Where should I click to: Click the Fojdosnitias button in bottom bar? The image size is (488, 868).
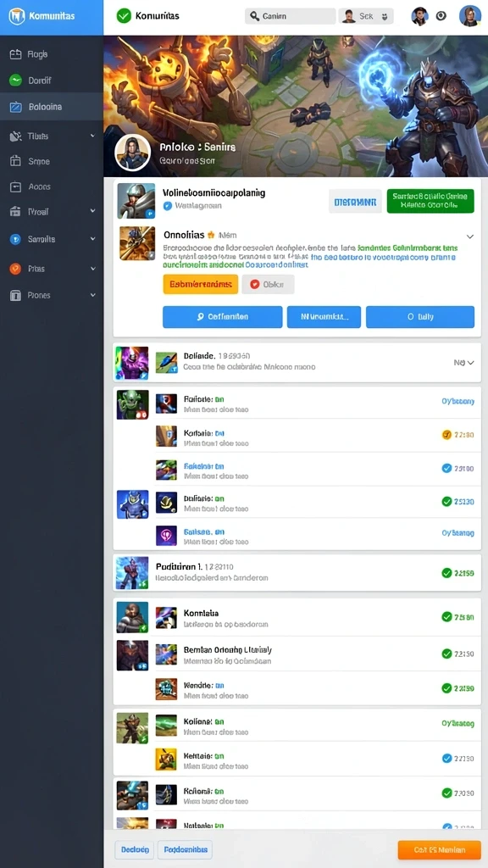[186, 849]
